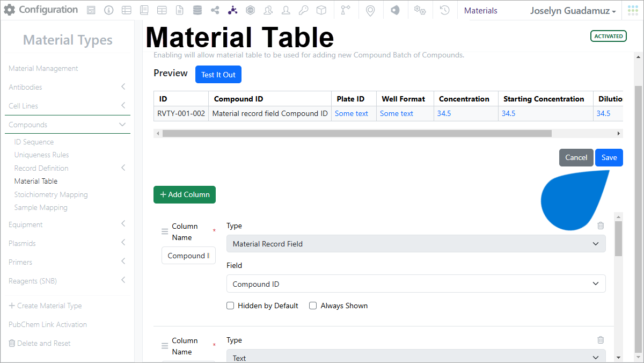The width and height of the screenshot is (644, 363).
Task: Click the gears settings icon
Action: coord(420,10)
